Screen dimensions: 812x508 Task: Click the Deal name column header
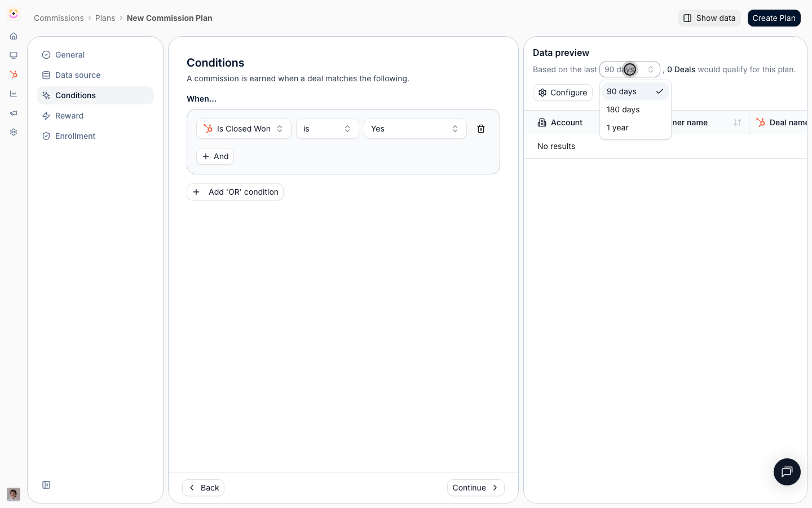(782, 122)
